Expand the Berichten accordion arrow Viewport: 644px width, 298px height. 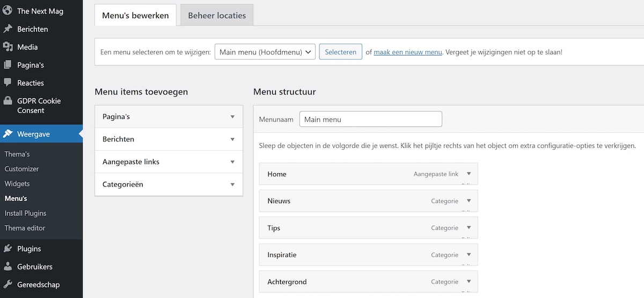click(x=232, y=139)
